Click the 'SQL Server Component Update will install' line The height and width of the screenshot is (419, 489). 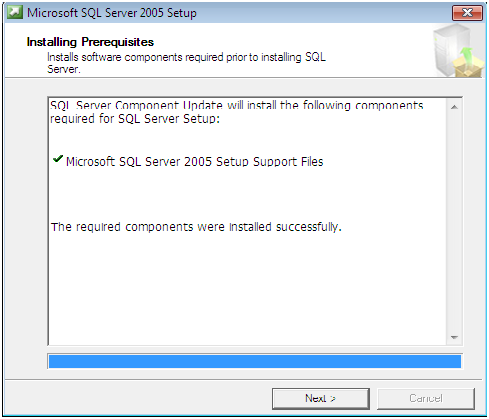(x=237, y=105)
